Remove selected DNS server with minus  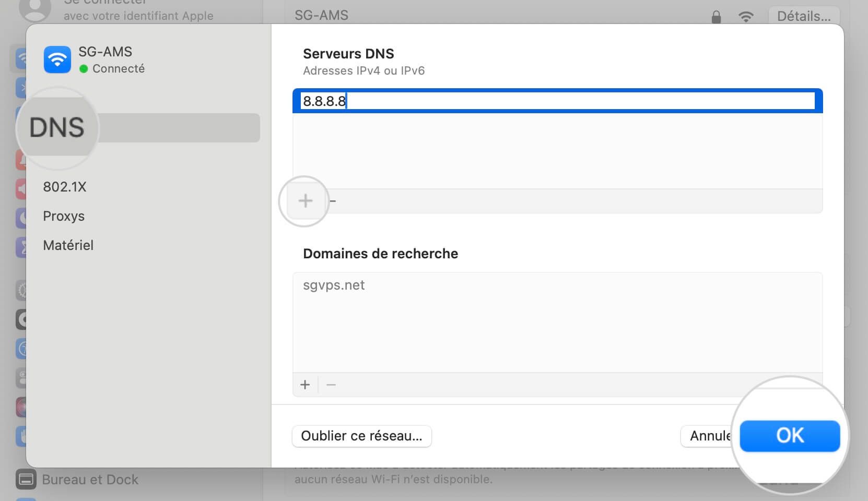333,201
